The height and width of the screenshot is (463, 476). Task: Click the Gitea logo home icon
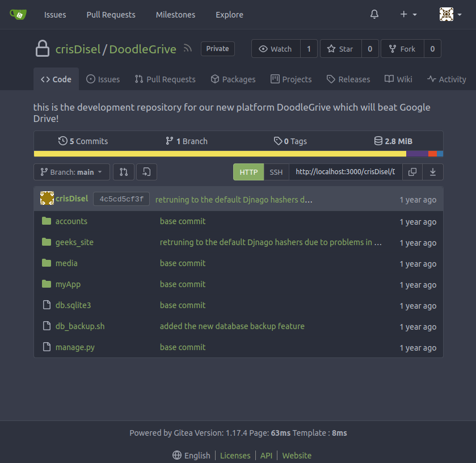[x=18, y=15]
